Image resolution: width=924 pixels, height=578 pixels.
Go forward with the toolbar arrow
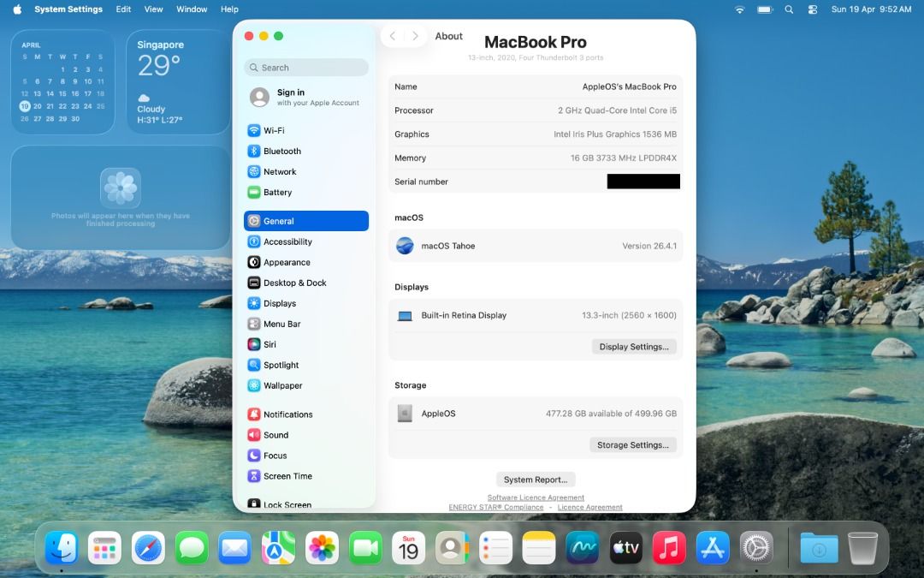pyautogui.click(x=415, y=36)
